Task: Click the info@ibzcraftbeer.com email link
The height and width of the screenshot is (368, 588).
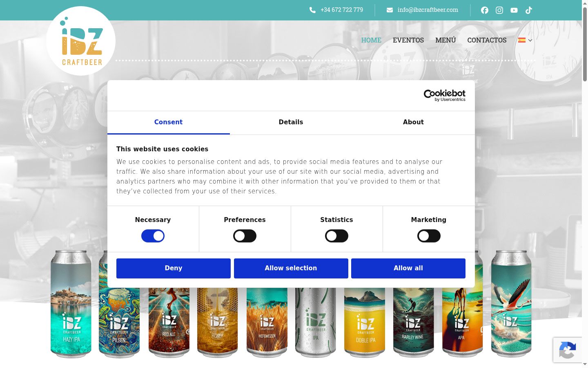Action: click(428, 10)
